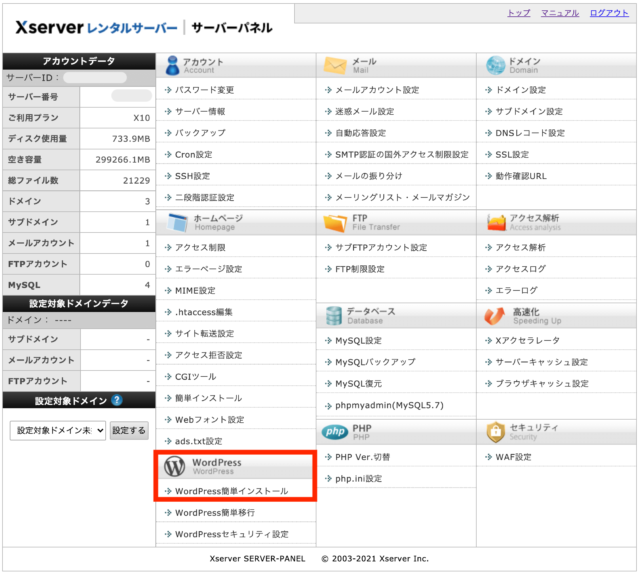The width and height of the screenshot is (640, 574).
Task: Open SSH設定
Action: [x=192, y=176]
